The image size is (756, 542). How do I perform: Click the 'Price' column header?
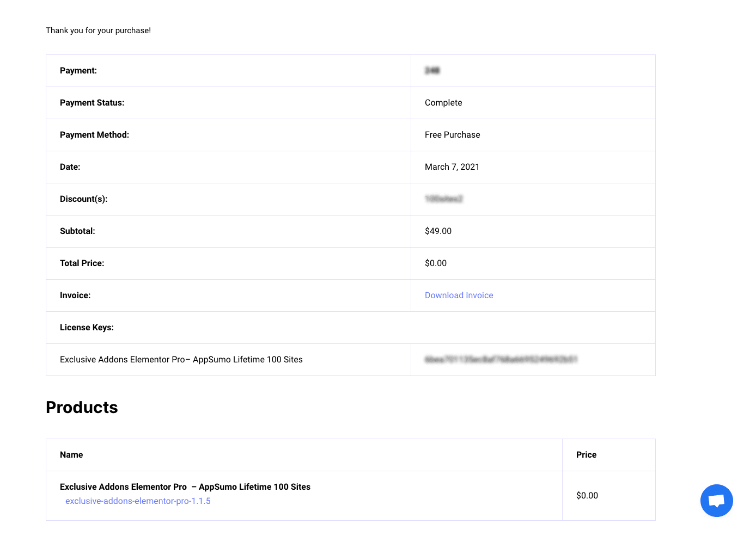coord(586,455)
